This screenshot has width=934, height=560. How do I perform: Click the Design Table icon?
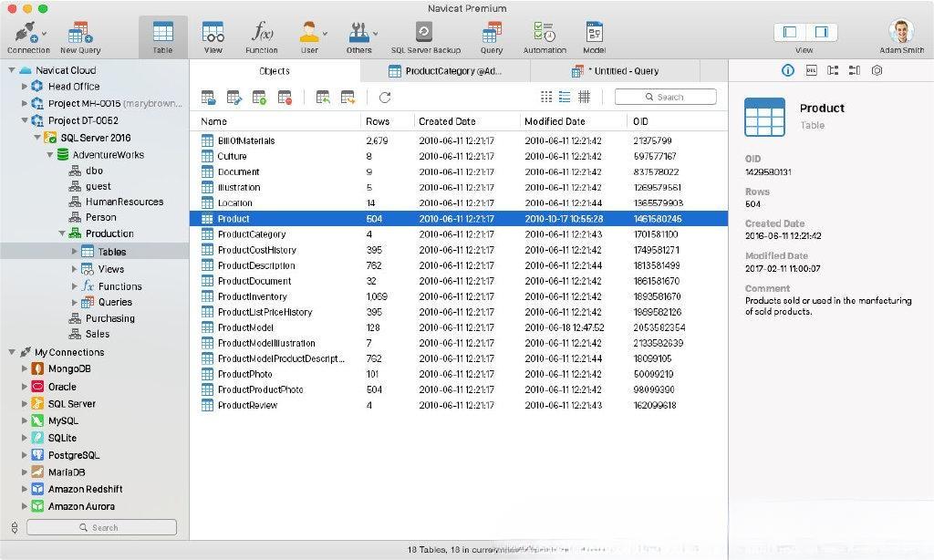[233, 97]
